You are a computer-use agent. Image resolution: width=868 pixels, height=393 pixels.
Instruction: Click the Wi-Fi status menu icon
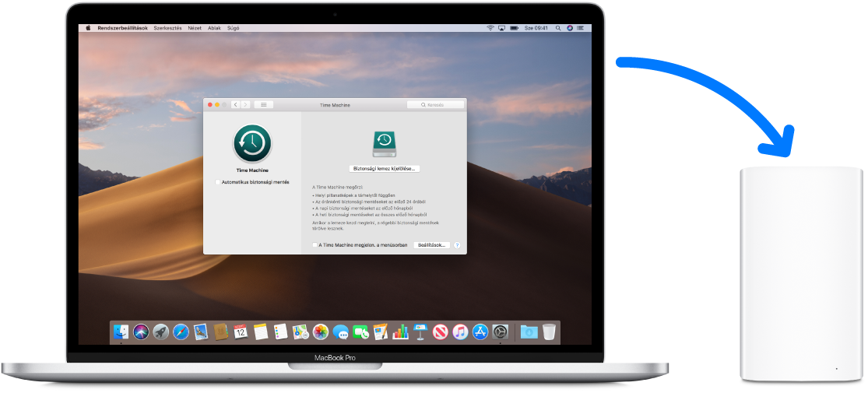pyautogui.click(x=490, y=28)
